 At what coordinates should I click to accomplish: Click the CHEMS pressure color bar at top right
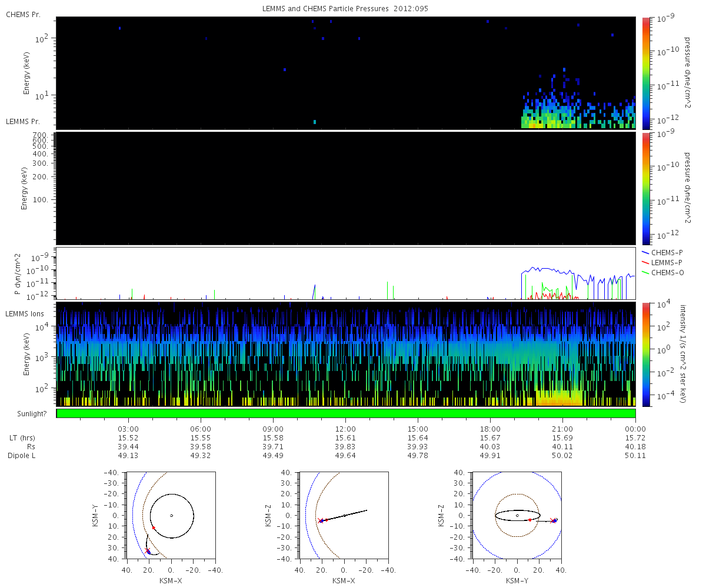(645, 73)
